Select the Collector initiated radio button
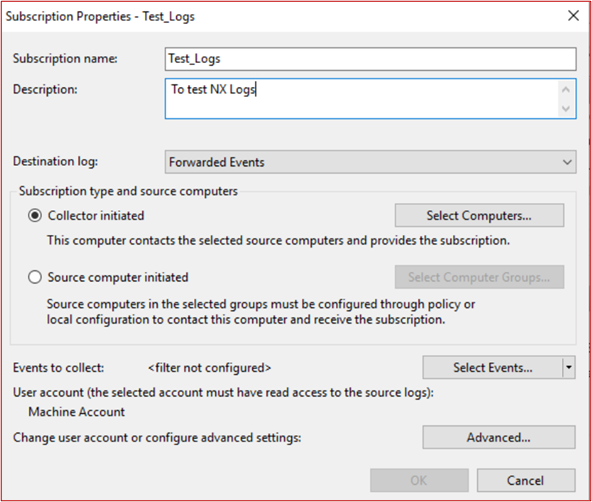The height and width of the screenshot is (502, 592). pos(35,216)
